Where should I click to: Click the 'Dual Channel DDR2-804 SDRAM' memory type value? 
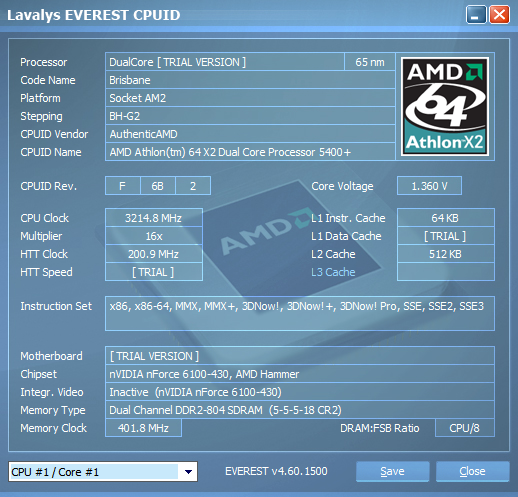[x=300, y=410]
